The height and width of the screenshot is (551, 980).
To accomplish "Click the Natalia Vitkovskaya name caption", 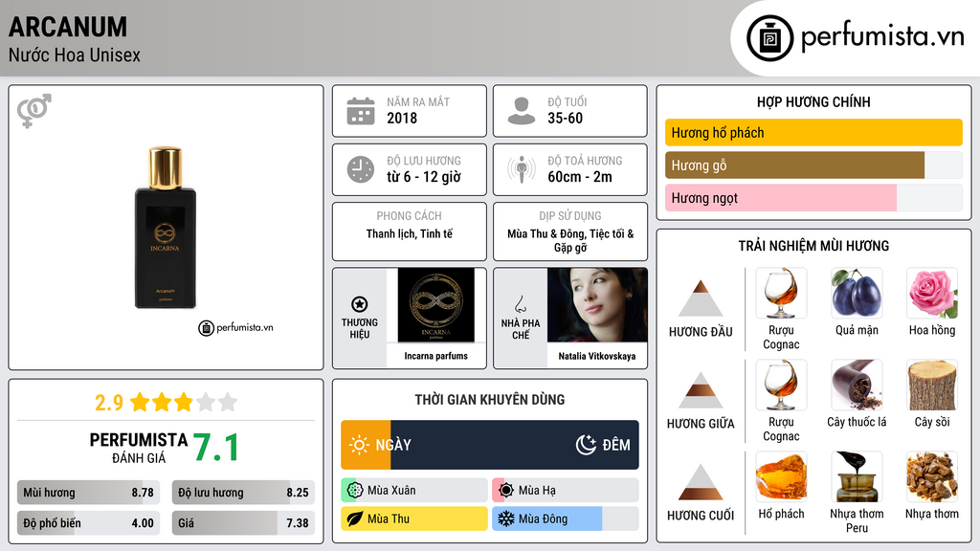I will coord(597,356).
